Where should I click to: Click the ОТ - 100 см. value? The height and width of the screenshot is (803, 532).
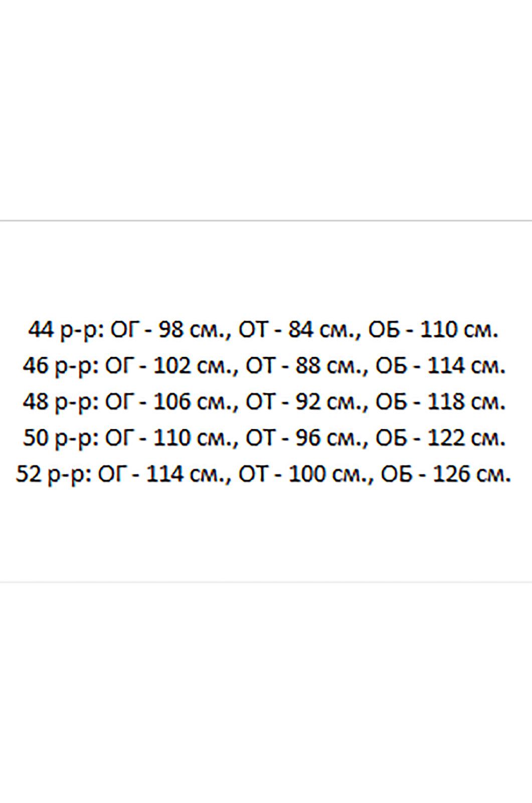(305, 474)
